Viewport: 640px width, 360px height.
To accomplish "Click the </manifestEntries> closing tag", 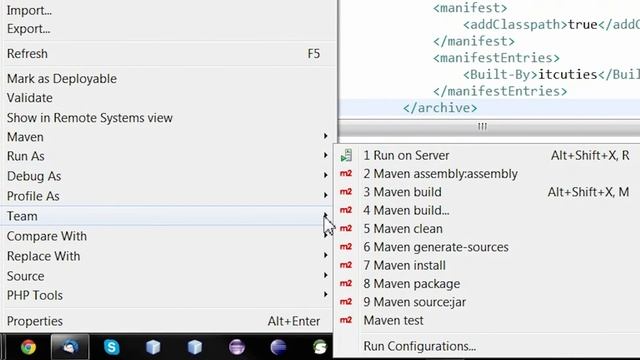I will click(500, 91).
